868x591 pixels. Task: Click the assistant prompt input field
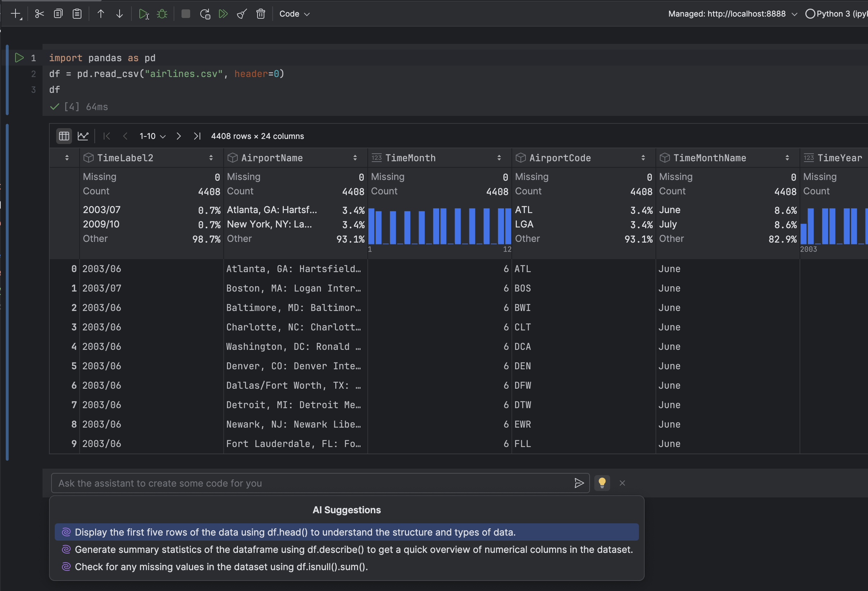point(314,483)
